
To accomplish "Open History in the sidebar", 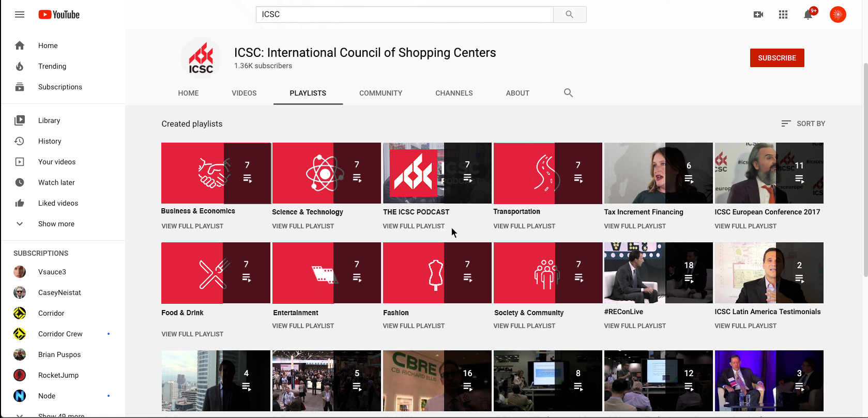I will (63, 141).
